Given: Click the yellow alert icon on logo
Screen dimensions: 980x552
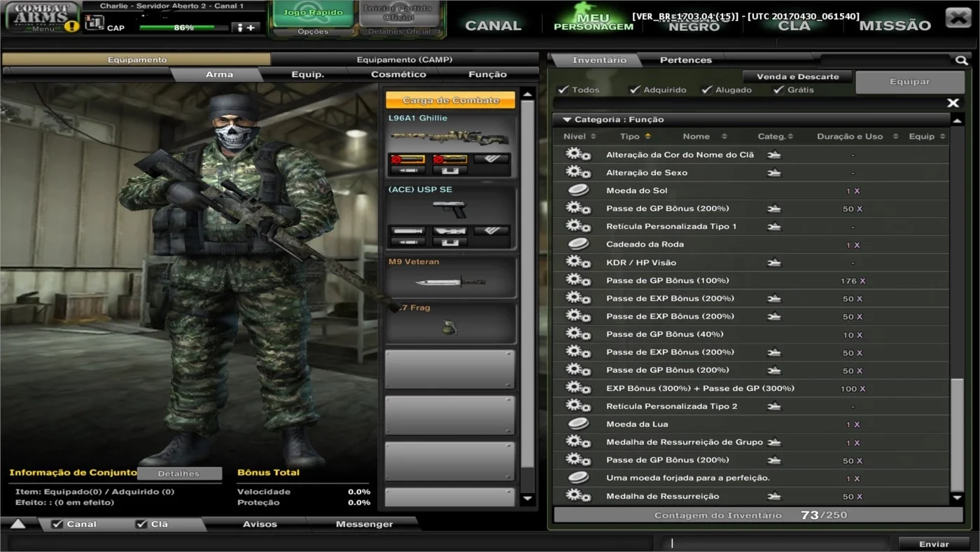Looking at the screenshot, I should point(71,27).
